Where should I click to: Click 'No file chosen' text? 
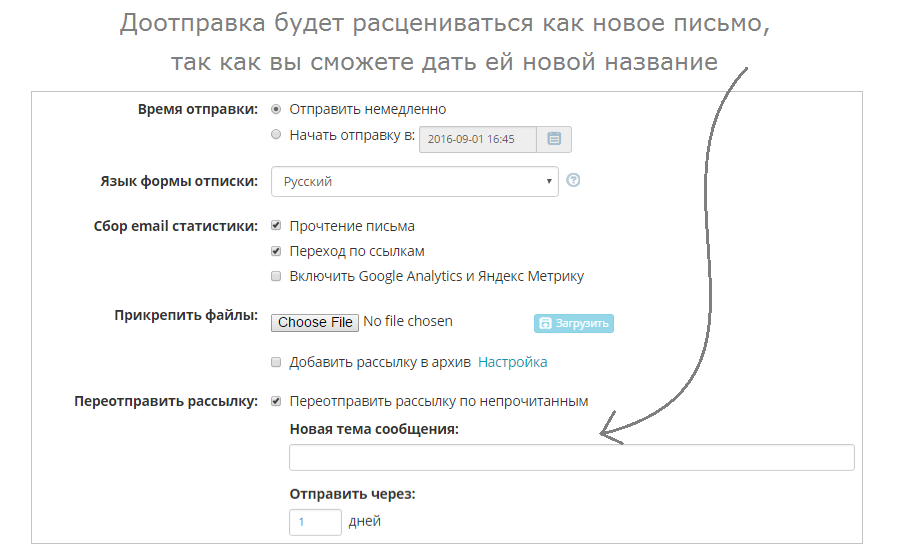click(408, 321)
